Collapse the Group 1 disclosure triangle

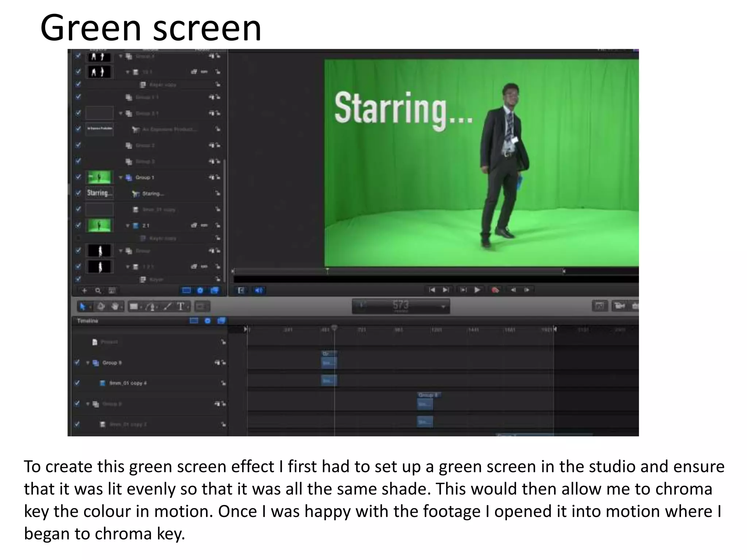tap(121, 178)
